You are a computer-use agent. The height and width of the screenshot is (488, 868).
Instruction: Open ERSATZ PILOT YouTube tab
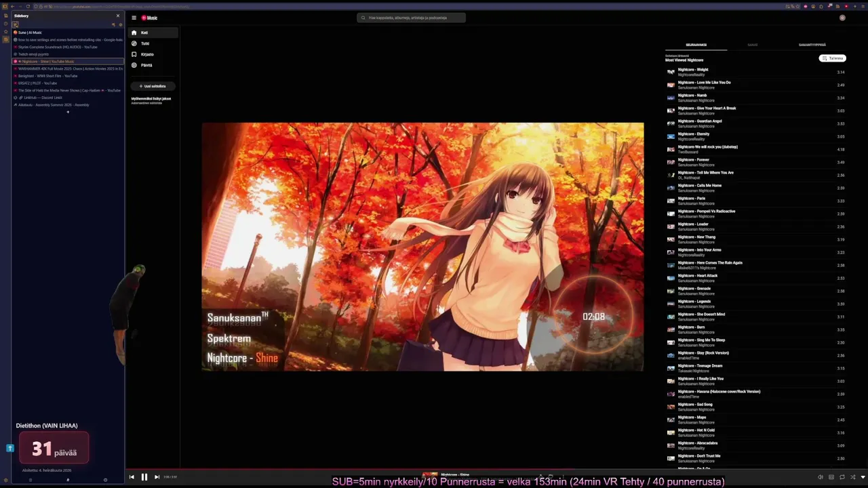pyautogui.click(x=68, y=83)
